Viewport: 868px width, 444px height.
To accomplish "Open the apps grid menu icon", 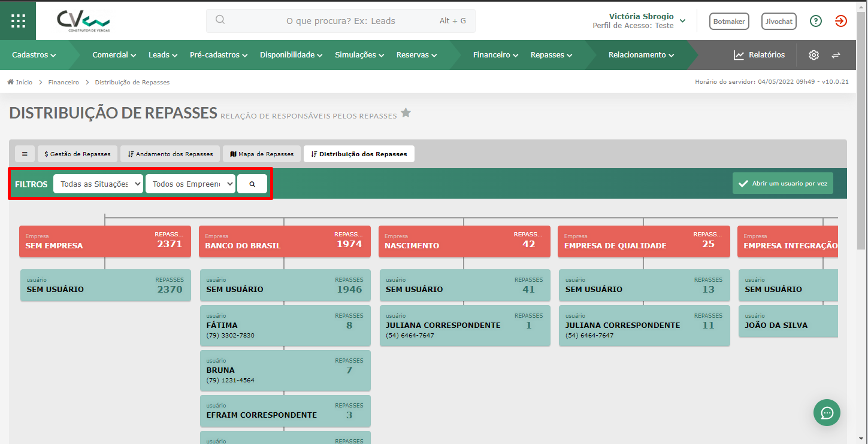I will (x=18, y=21).
